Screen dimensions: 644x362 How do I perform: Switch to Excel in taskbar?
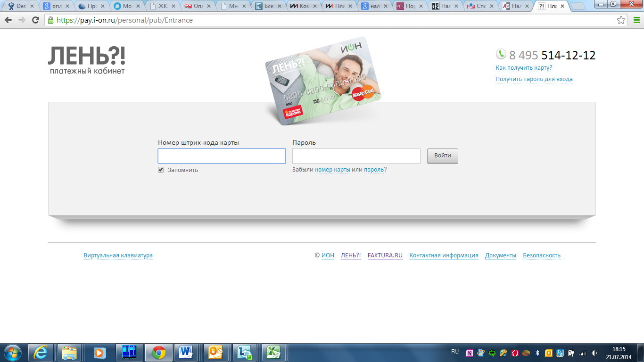tap(274, 352)
